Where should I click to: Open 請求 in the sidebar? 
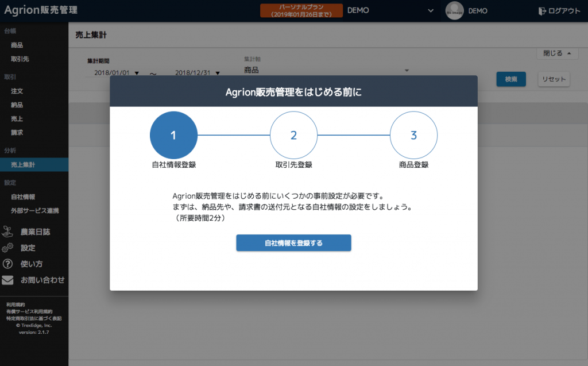[x=17, y=133]
